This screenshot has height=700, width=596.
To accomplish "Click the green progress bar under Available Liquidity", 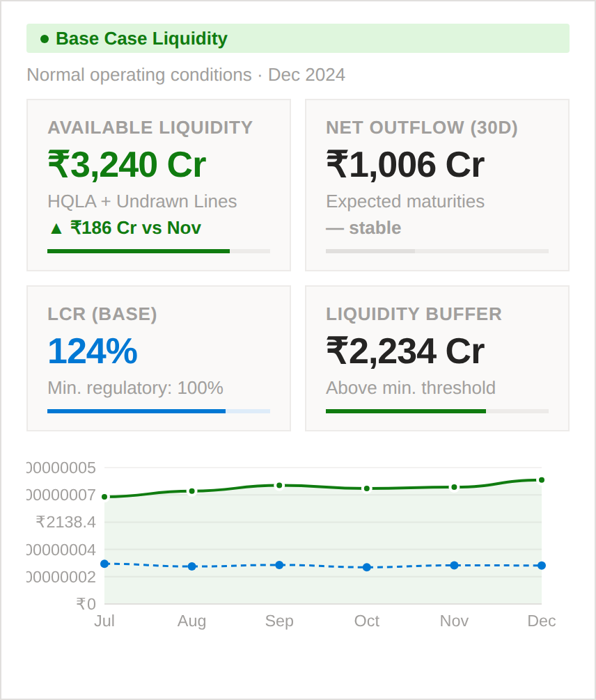I will click(139, 251).
